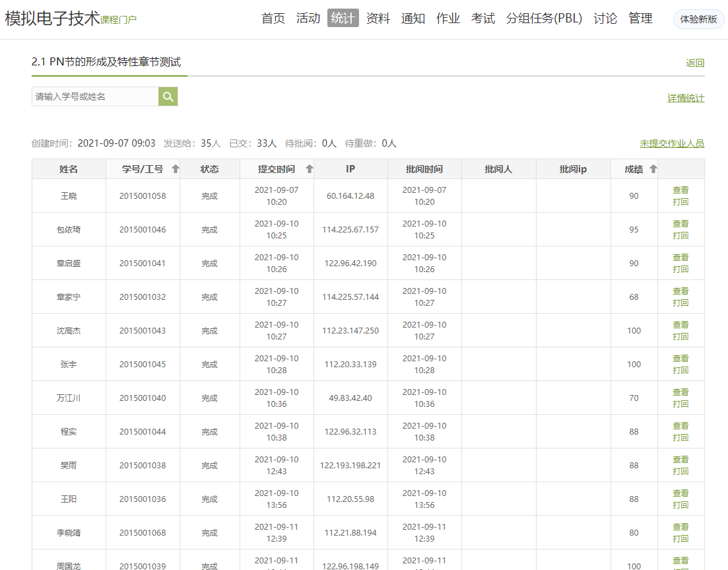Go to the 首页 menu item
The image size is (728, 570).
(x=273, y=18)
